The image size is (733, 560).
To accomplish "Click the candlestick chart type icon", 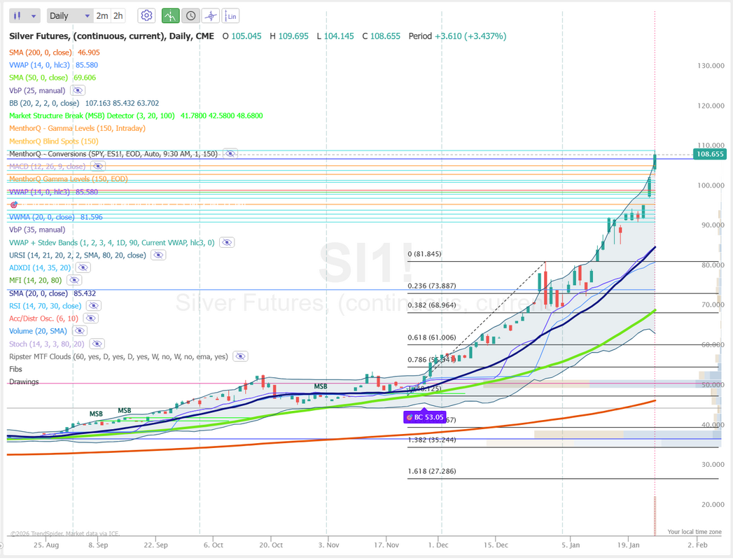I will pyautogui.click(x=19, y=15).
